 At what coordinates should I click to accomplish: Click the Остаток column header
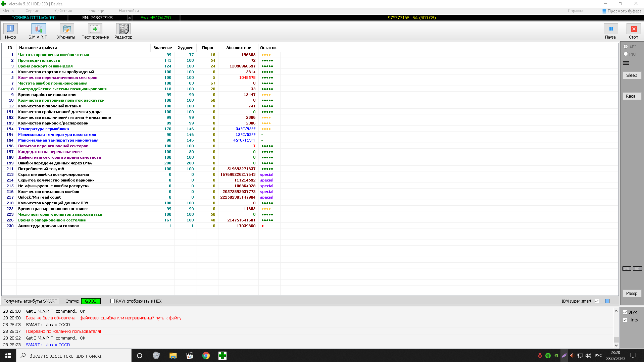coord(269,48)
